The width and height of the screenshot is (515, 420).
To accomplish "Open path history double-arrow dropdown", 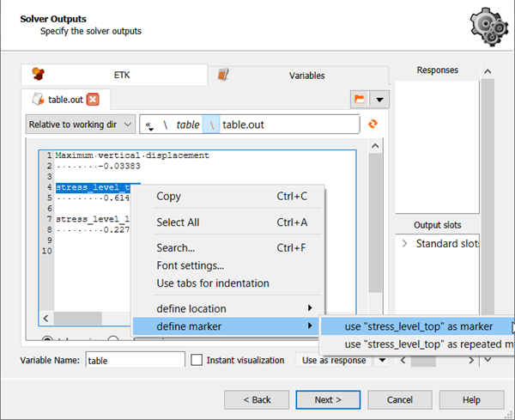I will point(149,125).
